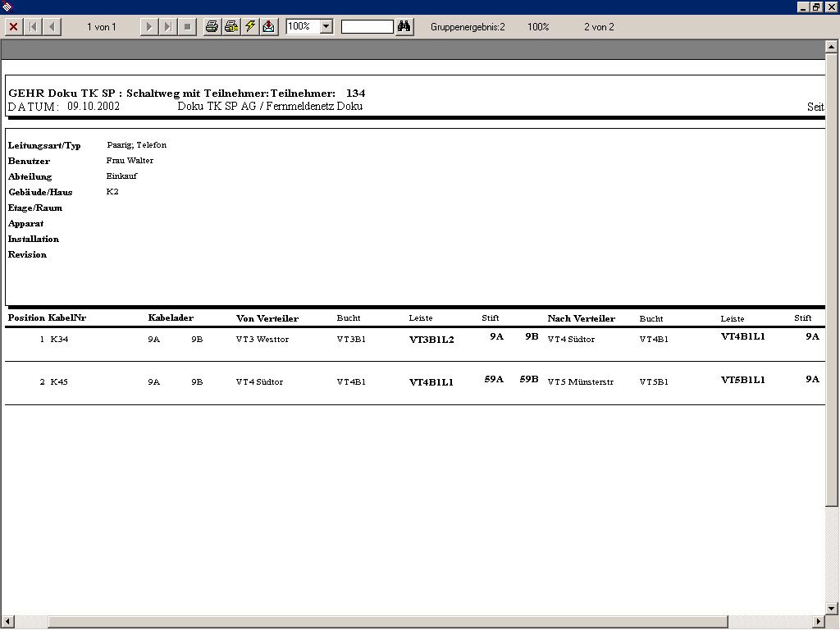Click the horizontal scrollbar thumb
Screen dimensions: 840x630
pos(388,622)
